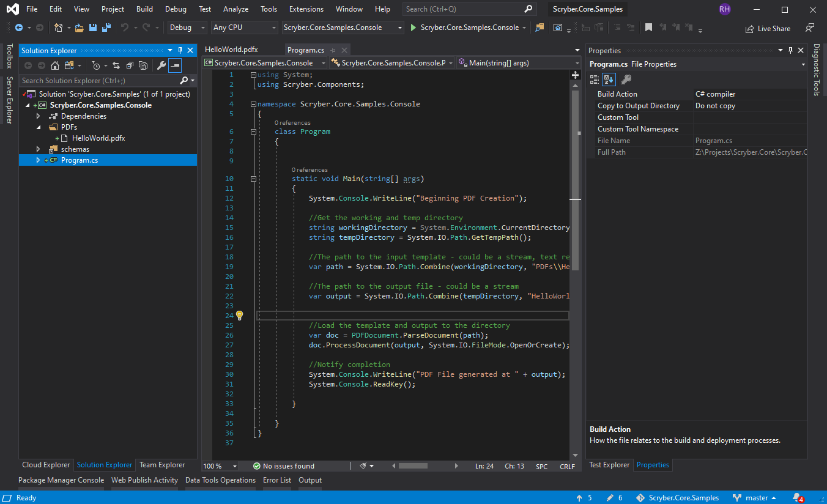
Task: Open the File menu
Action: 32,9
